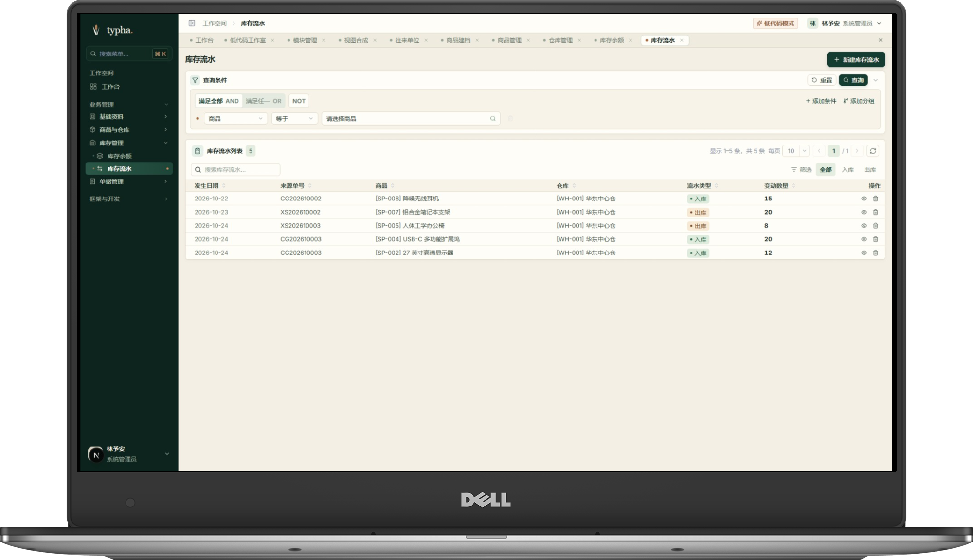Delete the CG202610002 flow record
The width and height of the screenshot is (973, 560).
876,199
